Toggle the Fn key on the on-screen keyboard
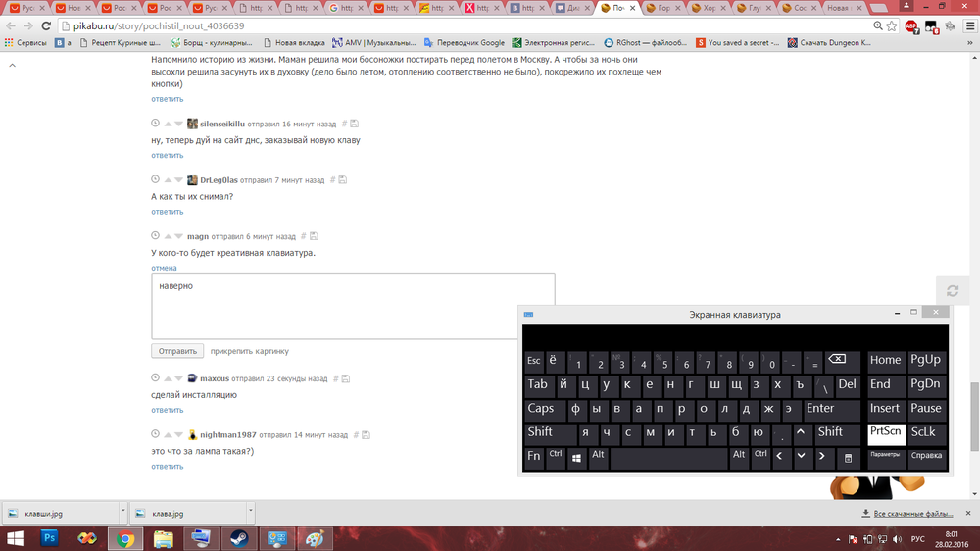 (534, 457)
